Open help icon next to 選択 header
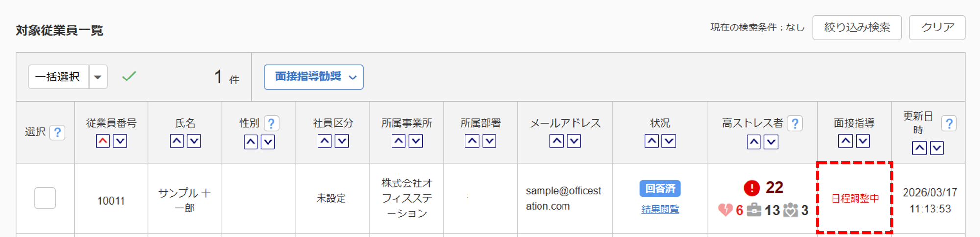 [57, 132]
